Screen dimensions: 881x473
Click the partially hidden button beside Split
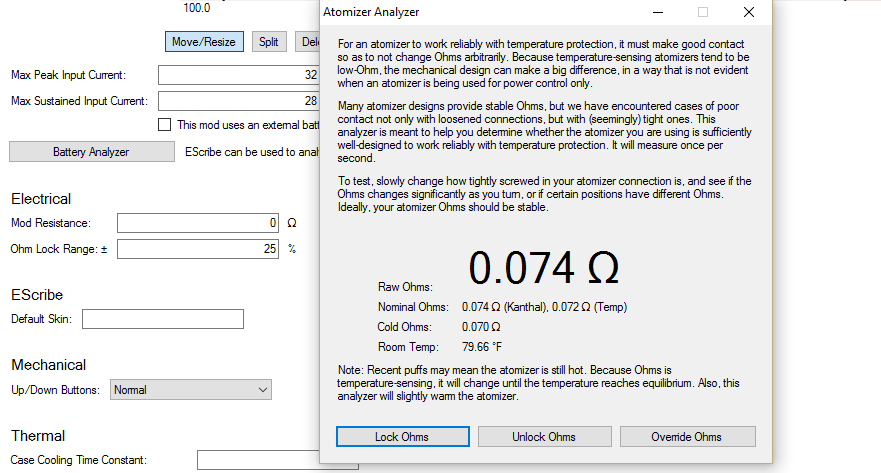(x=307, y=42)
